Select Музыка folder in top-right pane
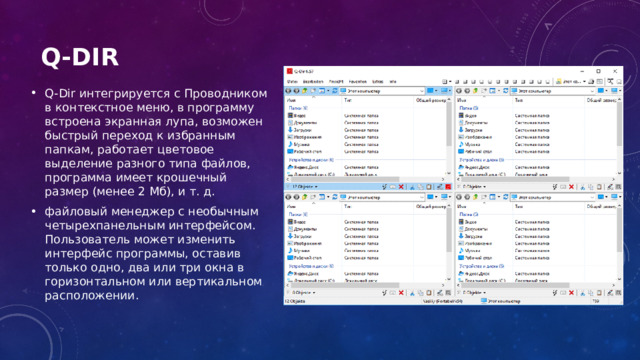 (469, 144)
